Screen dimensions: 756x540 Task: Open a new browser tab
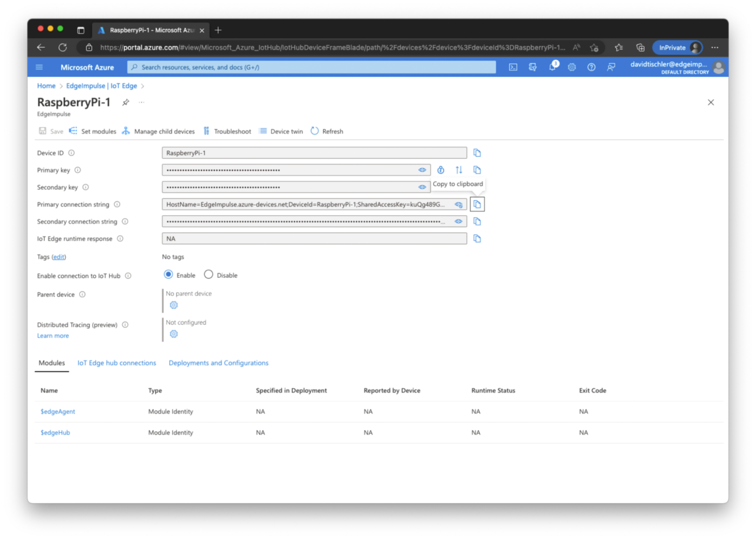click(x=218, y=30)
